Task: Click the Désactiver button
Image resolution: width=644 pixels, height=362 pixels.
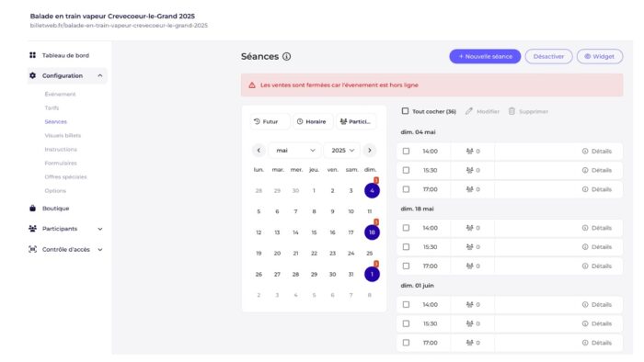Action: 548,57
